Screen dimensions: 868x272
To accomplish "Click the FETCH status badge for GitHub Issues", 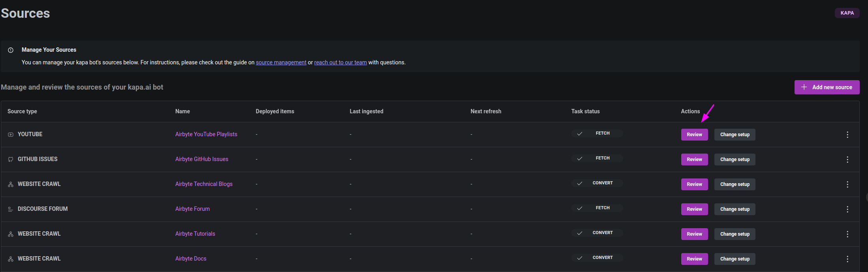I will pyautogui.click(x=597, y=158).
